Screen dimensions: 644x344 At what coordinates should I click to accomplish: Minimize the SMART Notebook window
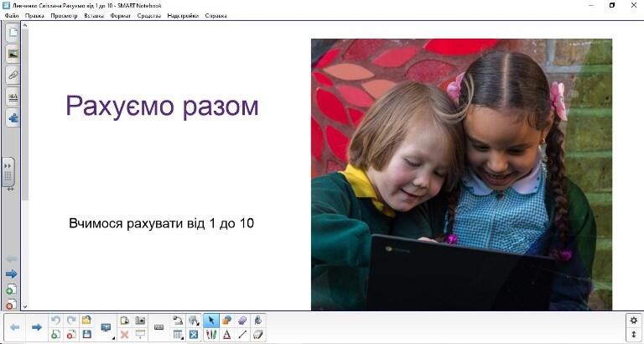591,5
